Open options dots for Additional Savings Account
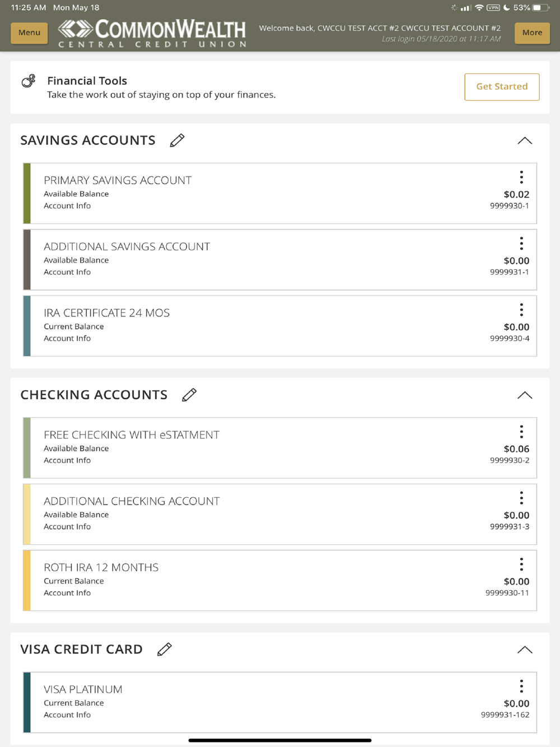 pos(521,244)
